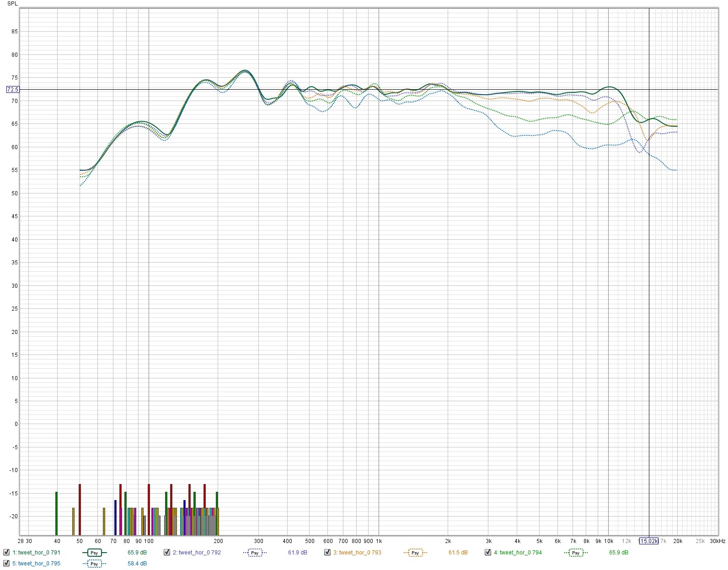Uncheck the tweet_hor_0 793 trace checkbox
Viewport: 728px width, 570px height.
coord(327,552)
